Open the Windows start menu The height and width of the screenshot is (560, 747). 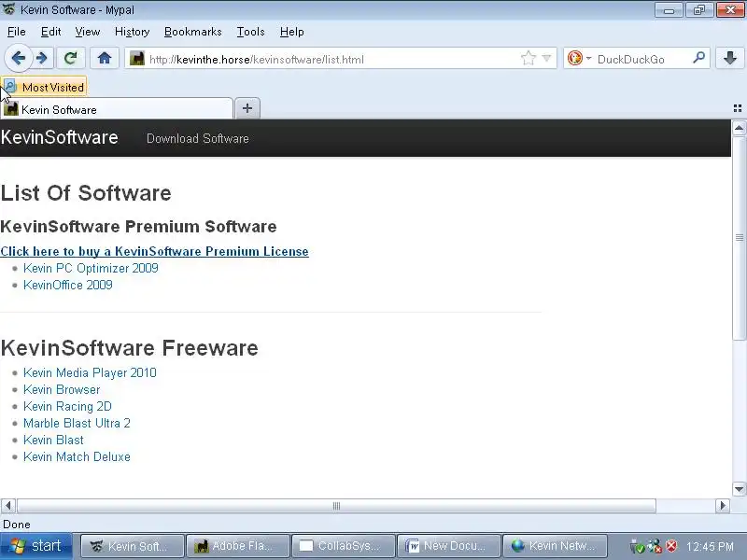coord(36,546)
